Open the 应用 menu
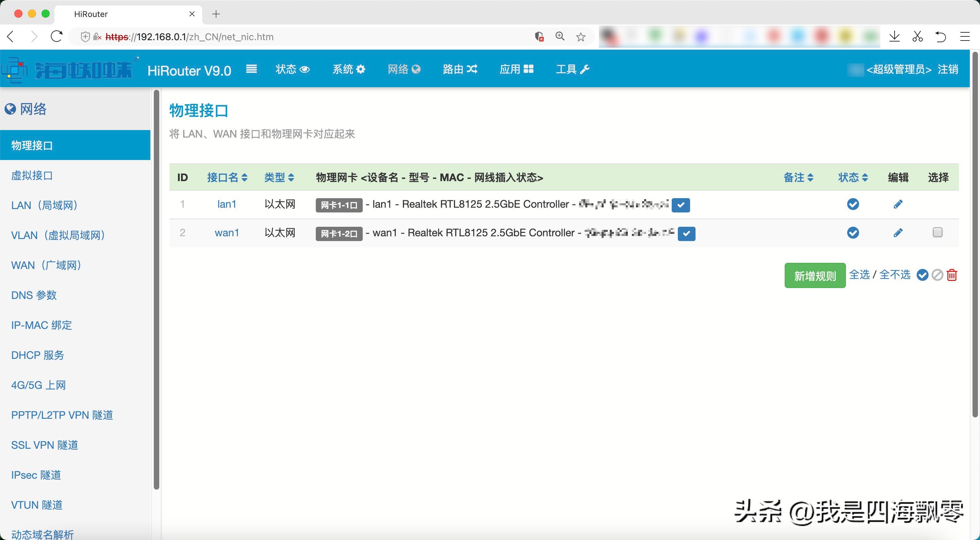The image size is (980, 540). click(516, 69)
